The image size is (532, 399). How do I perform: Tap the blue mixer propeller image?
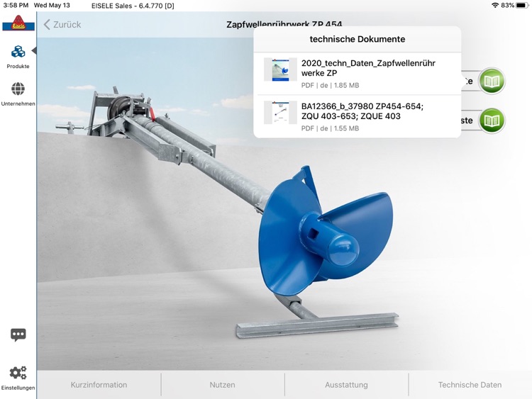pos(325,232)
